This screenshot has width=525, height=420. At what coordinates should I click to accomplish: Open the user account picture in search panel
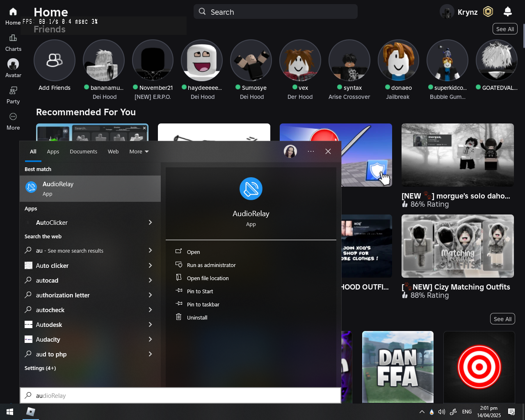click(x=290, y=151)
